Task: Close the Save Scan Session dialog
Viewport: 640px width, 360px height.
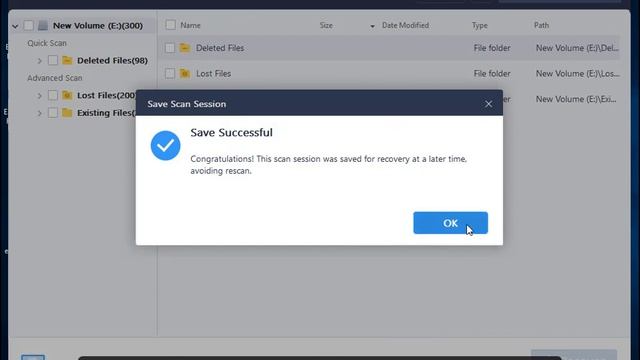Action: [x=489, y=104]
